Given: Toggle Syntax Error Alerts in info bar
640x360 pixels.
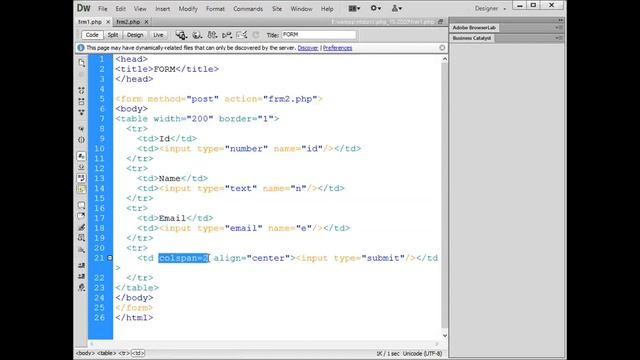Looking at the screenshot, I should click(x=82, y=189).
